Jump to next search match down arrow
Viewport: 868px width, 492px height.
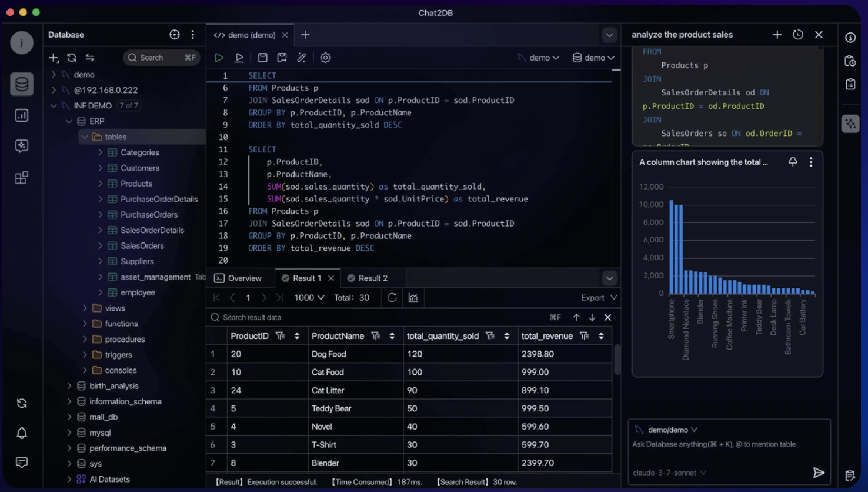[x=592, y=318]
